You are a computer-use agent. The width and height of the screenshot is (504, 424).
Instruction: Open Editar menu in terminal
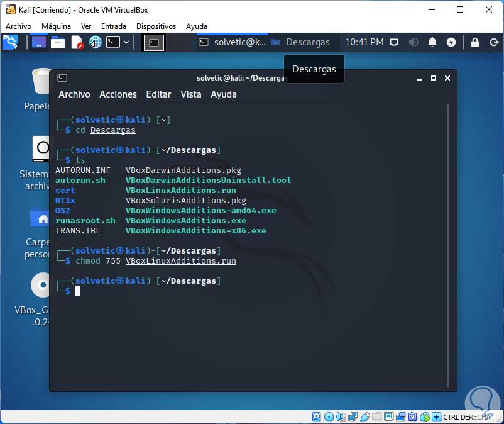pos(158,94)
